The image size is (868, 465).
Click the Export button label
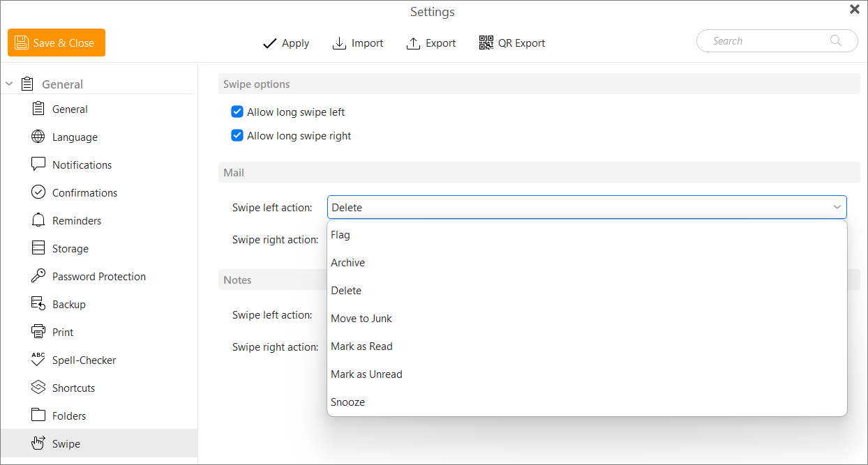click(441, 43)
